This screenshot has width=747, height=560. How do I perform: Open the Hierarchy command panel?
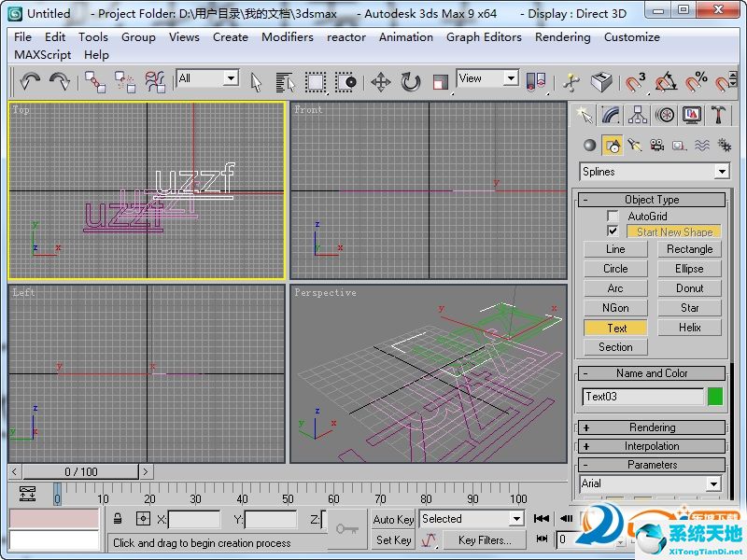(638, 115)
